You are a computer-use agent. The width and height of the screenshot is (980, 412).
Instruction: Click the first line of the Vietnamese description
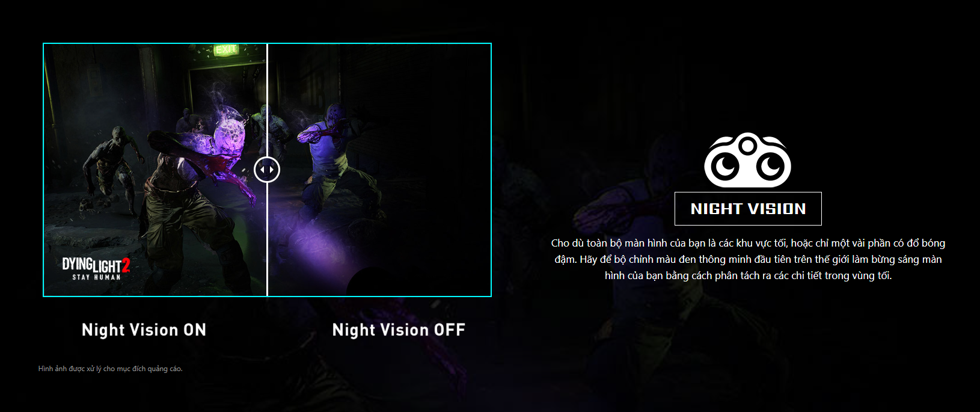click(x=748, y=243)
